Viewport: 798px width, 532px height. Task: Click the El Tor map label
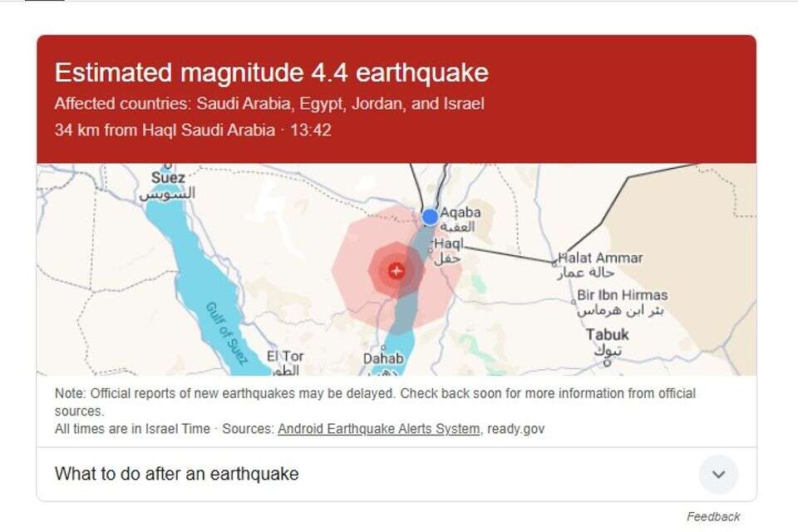(x=285, y=356)
